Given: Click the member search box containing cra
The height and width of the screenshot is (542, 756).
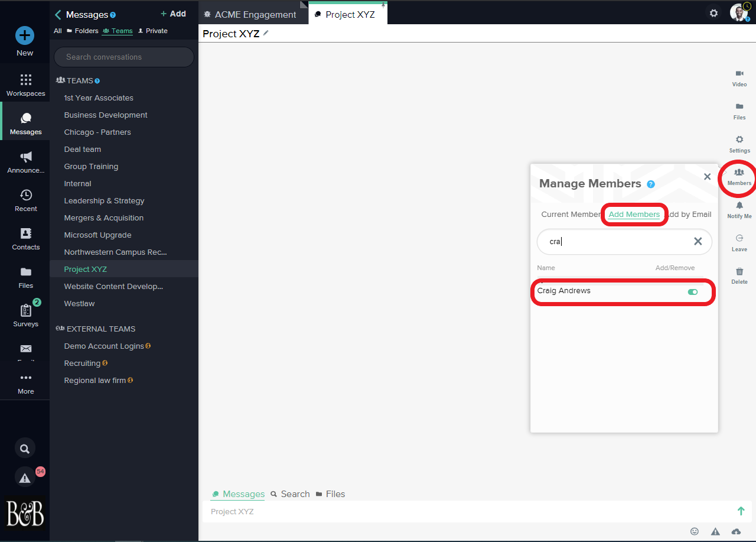Looking at the screenshot, I should [x=624, y=242].
